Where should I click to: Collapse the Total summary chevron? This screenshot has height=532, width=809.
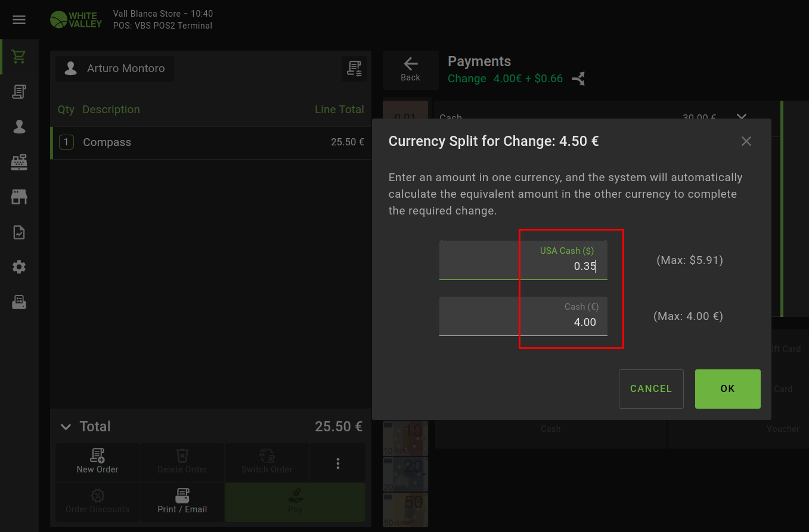point(66,427)
